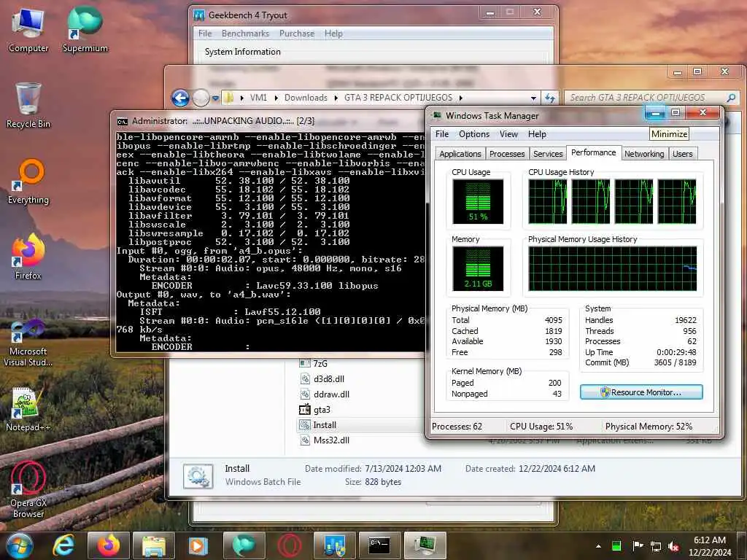Switch to the Geekbench taskbar button

tap(334, 545)
